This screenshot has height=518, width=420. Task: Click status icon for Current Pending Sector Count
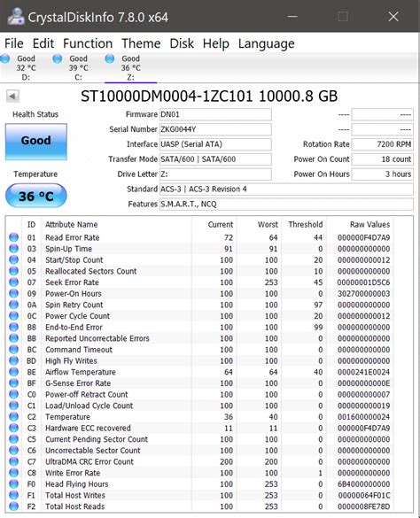(13, 439)
